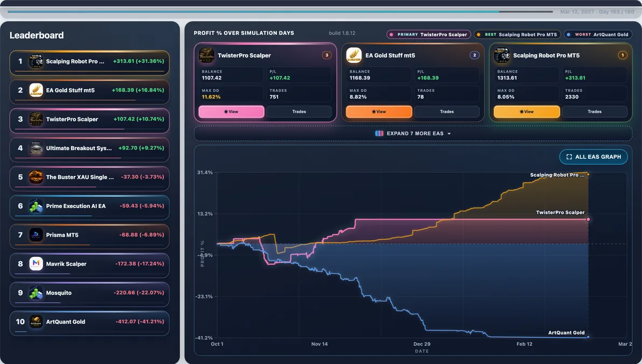Click the build 1.8.12 label
The height and width of the screenshot is (364, 642).
click(x=342, y=33)
